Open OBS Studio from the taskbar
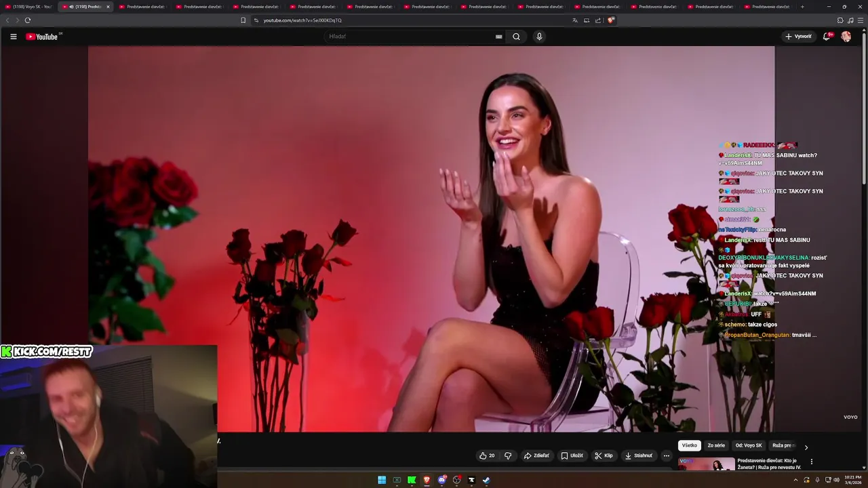 (456, 480)
